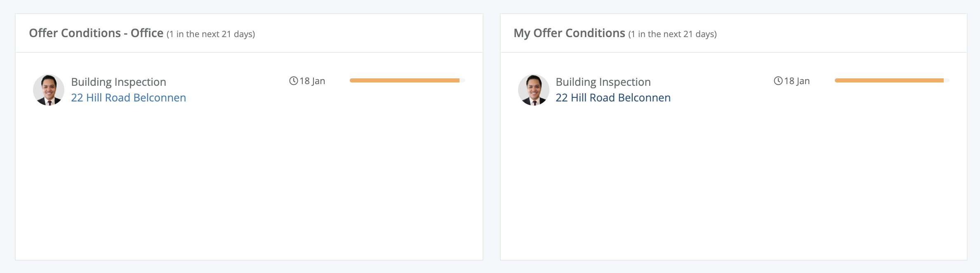Click orange progress bar in My Offer Conditions
The height and width of the screenshot is (273, 980).
[x=889, y=80]
